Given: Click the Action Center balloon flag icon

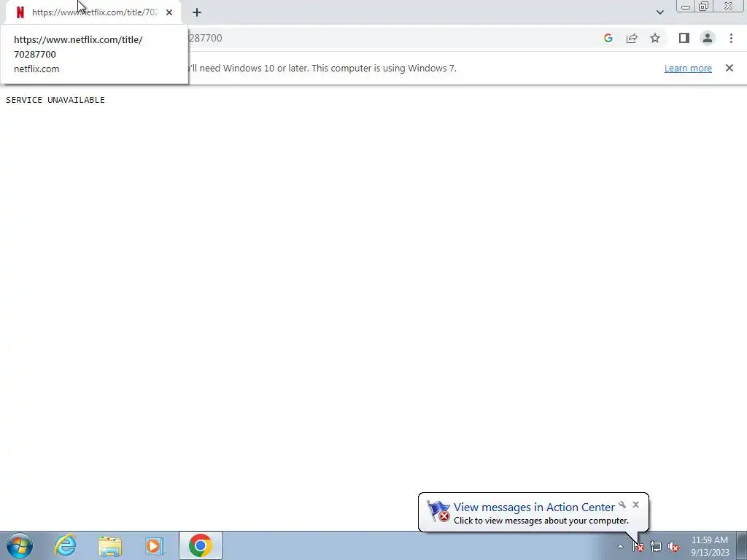Looking at the screenshot, I should 438,511.
